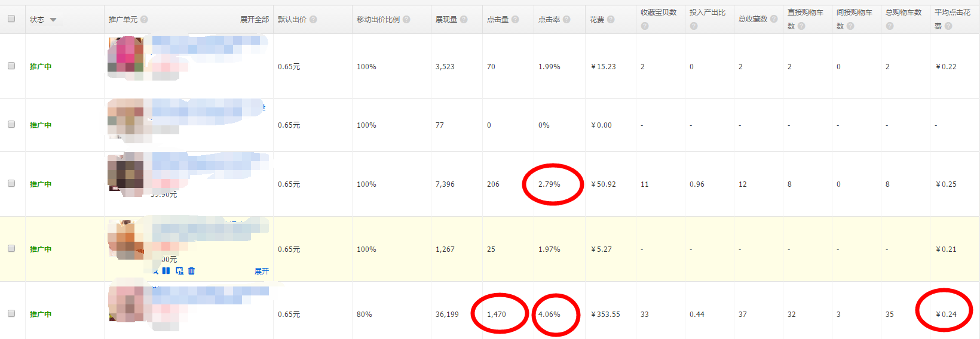The width and height of the screenshot is (980, 339).
Task: Open the first row product thumbnail
Action: (x=125, y=55)
